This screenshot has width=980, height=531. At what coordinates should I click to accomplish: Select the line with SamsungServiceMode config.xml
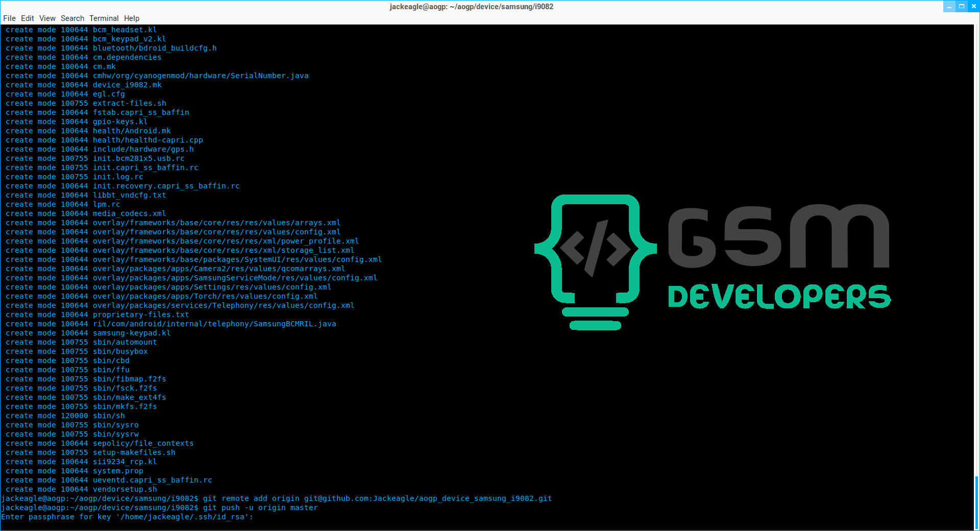click(191, 278)
